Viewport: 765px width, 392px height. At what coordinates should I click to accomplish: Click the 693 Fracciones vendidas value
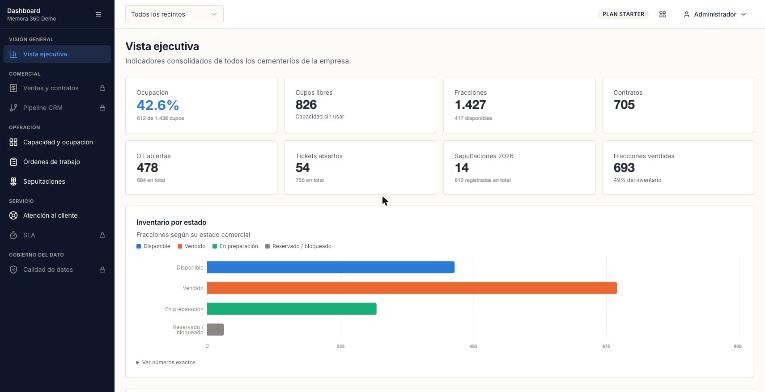click(x=624, y=167)
